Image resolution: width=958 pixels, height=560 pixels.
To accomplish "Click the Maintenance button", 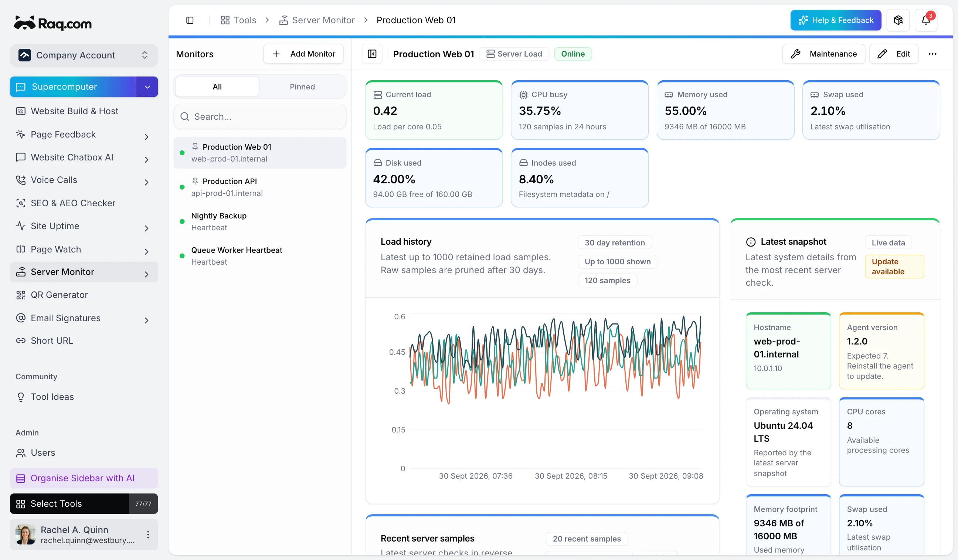I will tap(824, 54).
